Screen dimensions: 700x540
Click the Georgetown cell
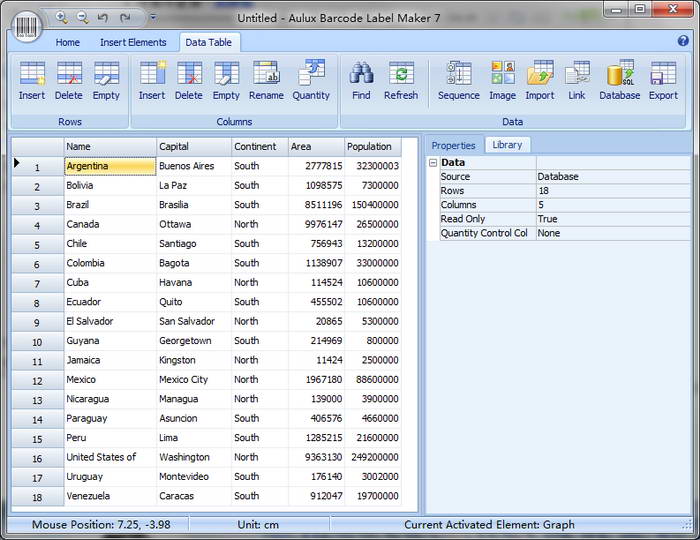(194, 341)
